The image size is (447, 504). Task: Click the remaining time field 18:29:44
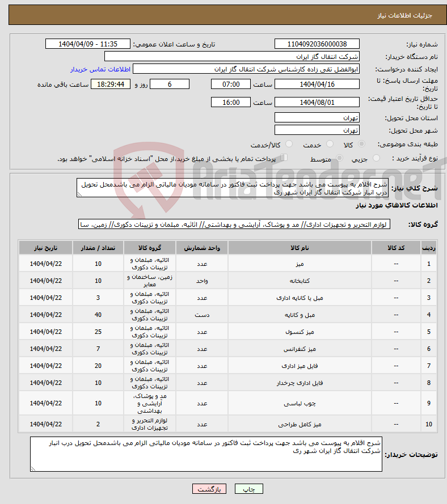click(110, 84)
